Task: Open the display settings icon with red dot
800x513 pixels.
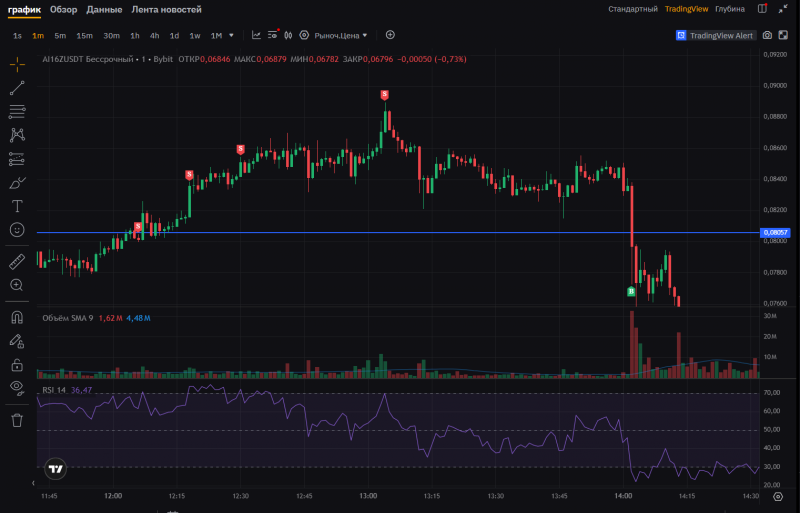Action: coord(273,35)
